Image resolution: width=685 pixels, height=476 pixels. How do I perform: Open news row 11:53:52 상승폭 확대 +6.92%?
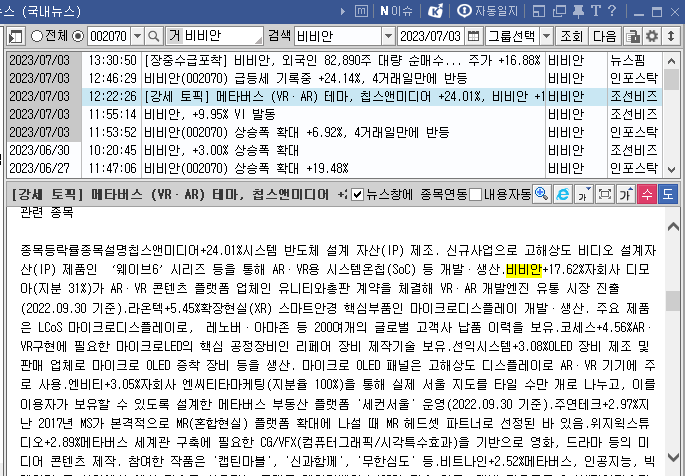point(335,132)
